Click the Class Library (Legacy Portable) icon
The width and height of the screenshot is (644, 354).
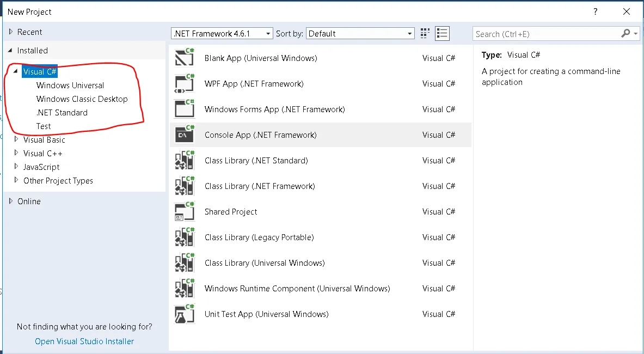coord(185,237)
